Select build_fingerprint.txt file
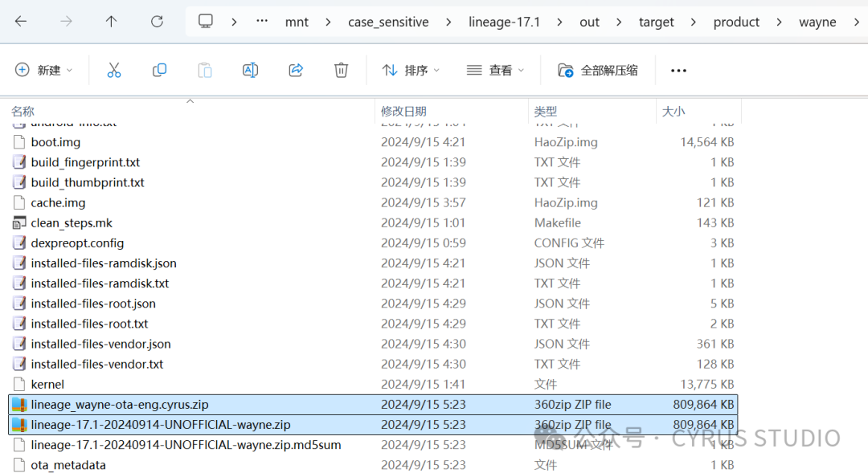This screenshot has width=868, height=473. coord(85,162)
